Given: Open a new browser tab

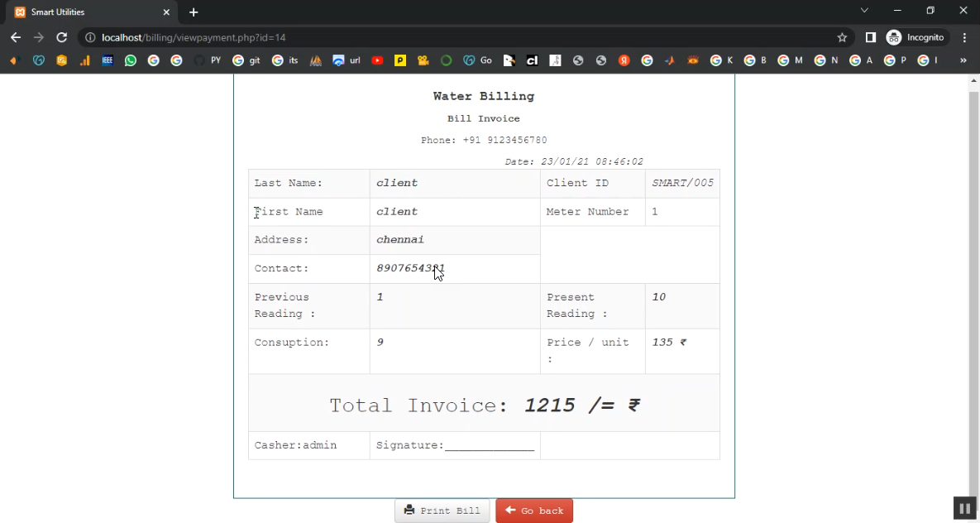Looking at the screenshot, I should pyautogui.click(x=194, y=12).
